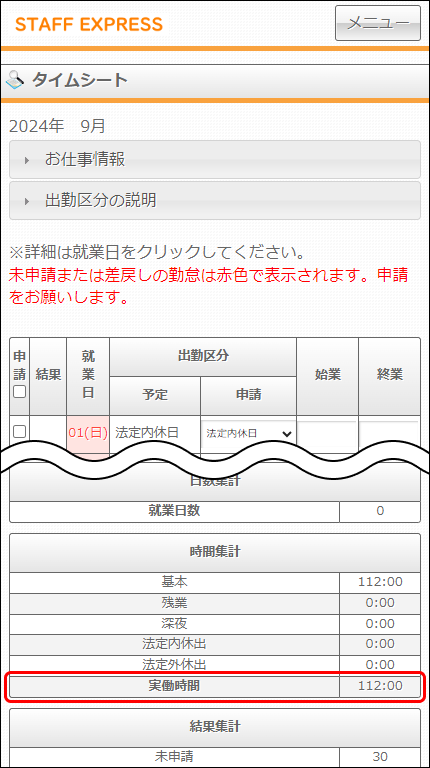Viewport: 430px width, 768px height.
Task: Open the 01(日) work day details
Action: (x=88, y=432)
